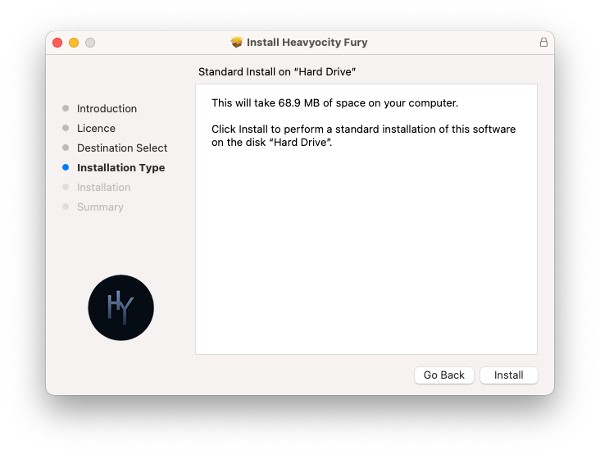
Task: Click the blue bullet beside Installation Type
Action: [x=65, y=167]
